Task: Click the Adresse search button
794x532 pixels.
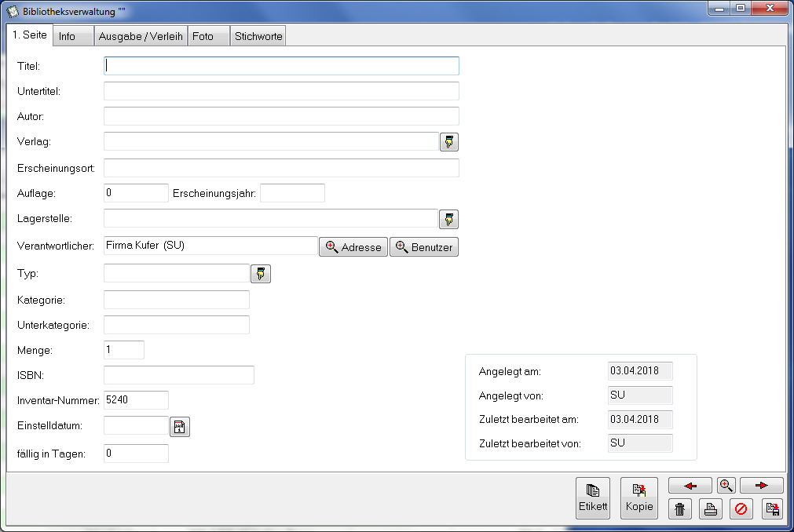Action: tap(353, 247)
